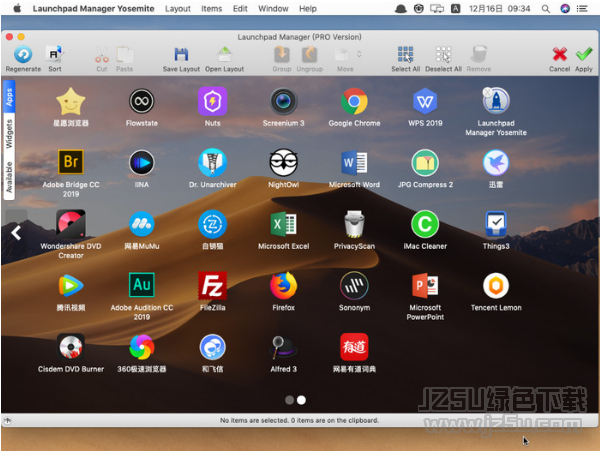This screenshot has width=600, height=451.
Task: Open the Window menu
Action: (273, 8)
